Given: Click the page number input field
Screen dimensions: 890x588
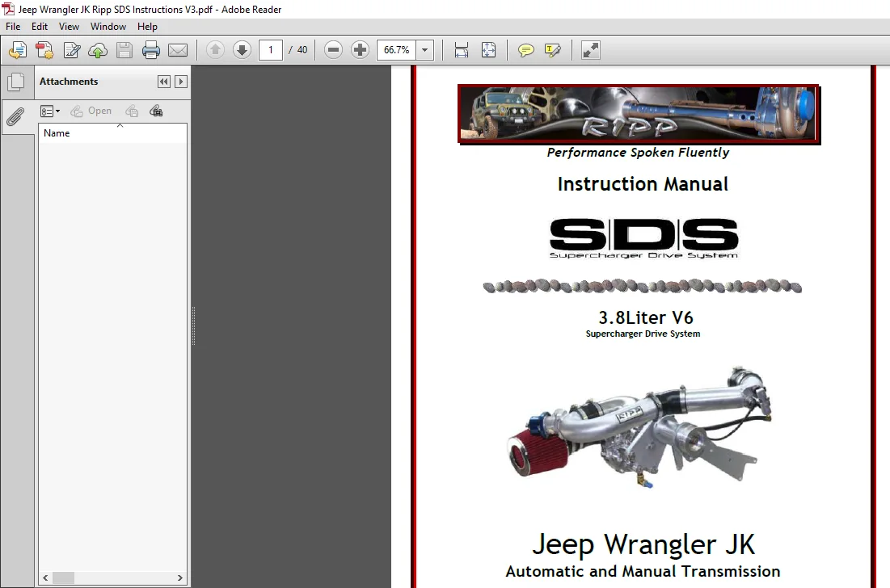Looking at the screenshot, I should click(x=271, y=50).
